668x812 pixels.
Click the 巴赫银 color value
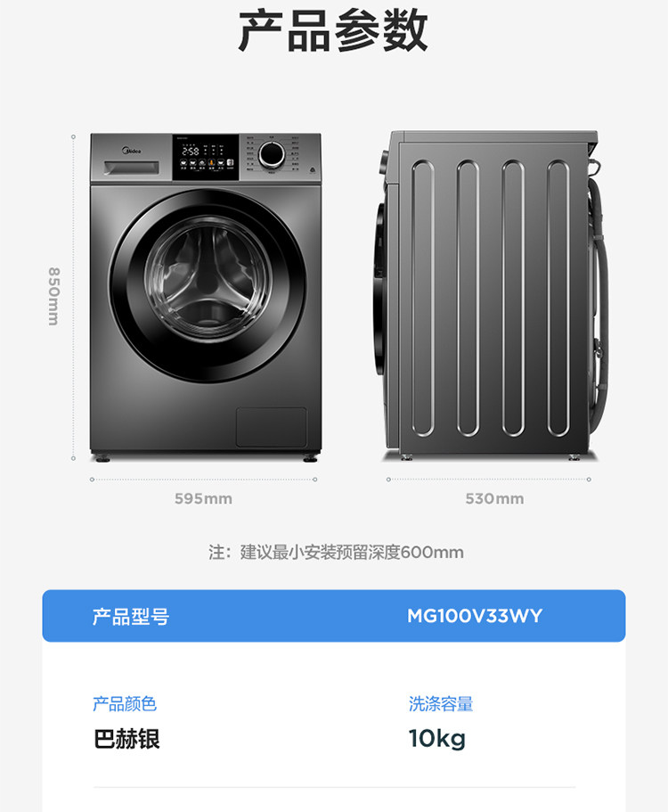coord(126,738)
